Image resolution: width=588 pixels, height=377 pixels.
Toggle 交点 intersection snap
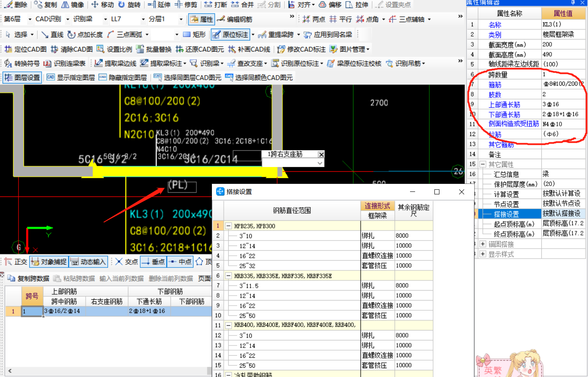(127, 262)
